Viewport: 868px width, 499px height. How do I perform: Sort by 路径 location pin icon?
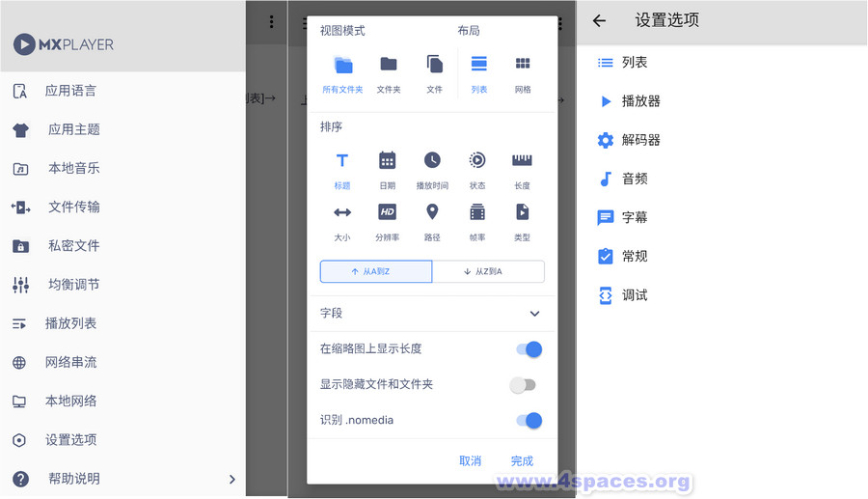(432, 212)
